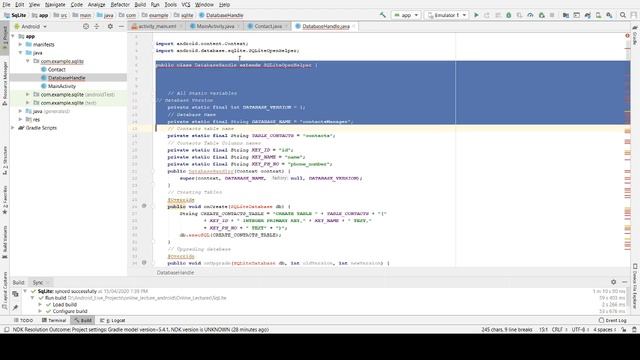Select MainActivity in the project tree
This screenshot has width=640, height=360.
[x=58, y=86]
